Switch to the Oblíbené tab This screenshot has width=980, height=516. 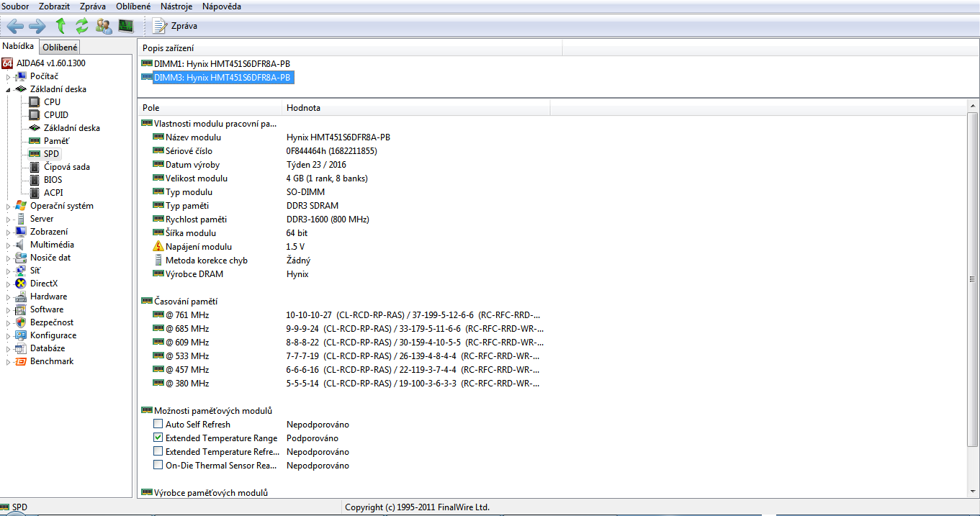60,47
